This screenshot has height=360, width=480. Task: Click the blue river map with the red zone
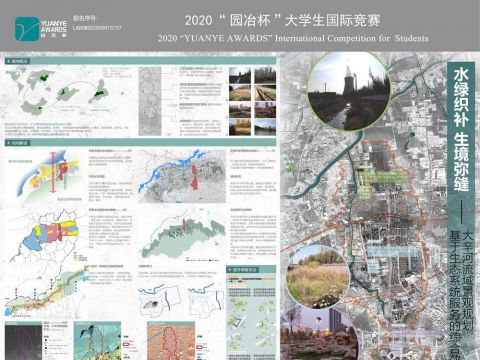(182, 176)
